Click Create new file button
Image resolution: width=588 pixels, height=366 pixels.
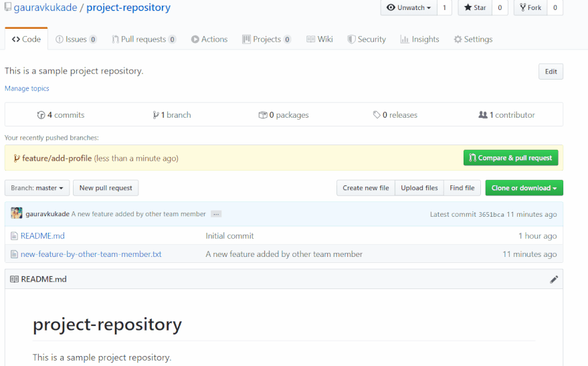366,188
